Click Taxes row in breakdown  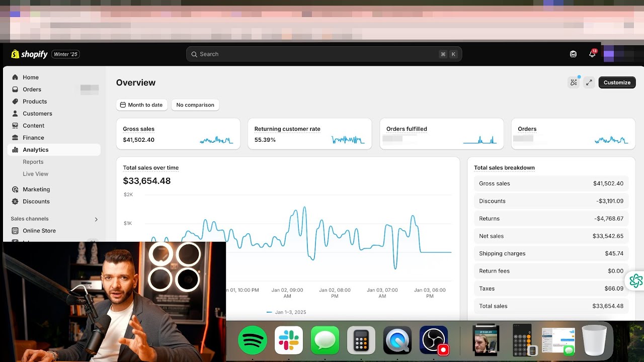(551, 289)
